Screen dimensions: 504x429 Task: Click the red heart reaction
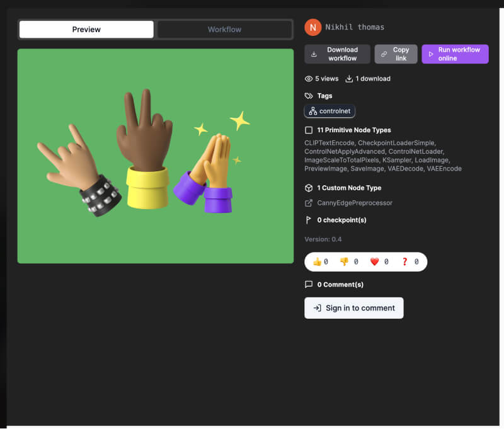[x=374, y=261]
